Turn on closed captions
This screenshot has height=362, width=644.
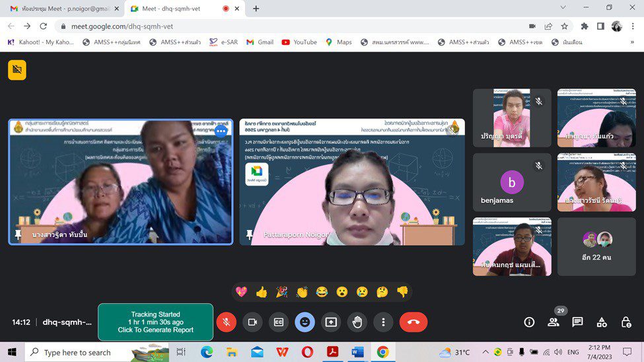(x=279, y=322)
